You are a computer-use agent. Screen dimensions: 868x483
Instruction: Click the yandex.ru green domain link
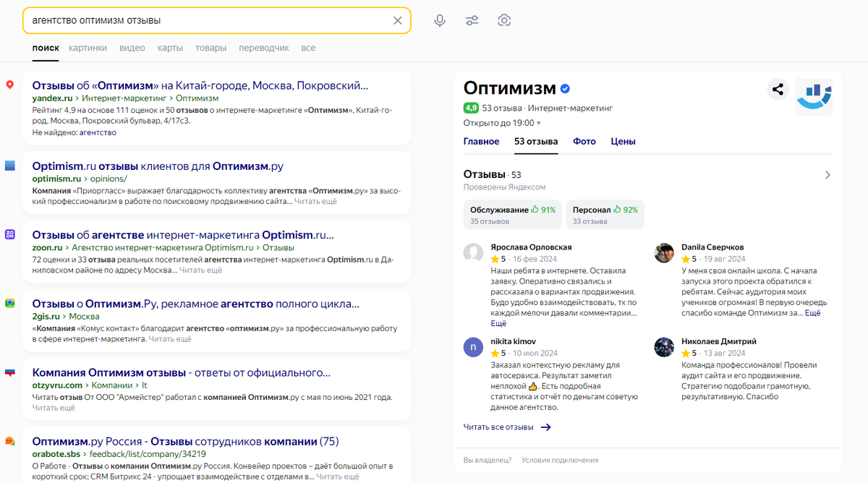click(52, 98)
